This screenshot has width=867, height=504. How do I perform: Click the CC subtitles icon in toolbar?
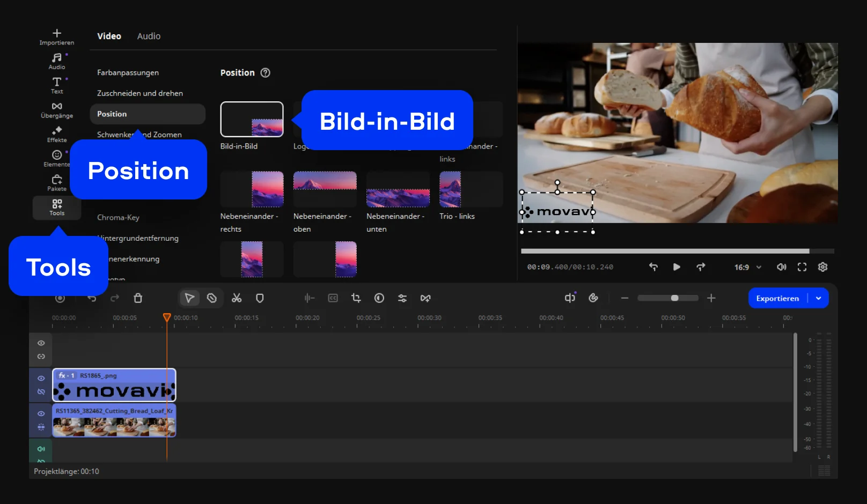tap(333, 298)
